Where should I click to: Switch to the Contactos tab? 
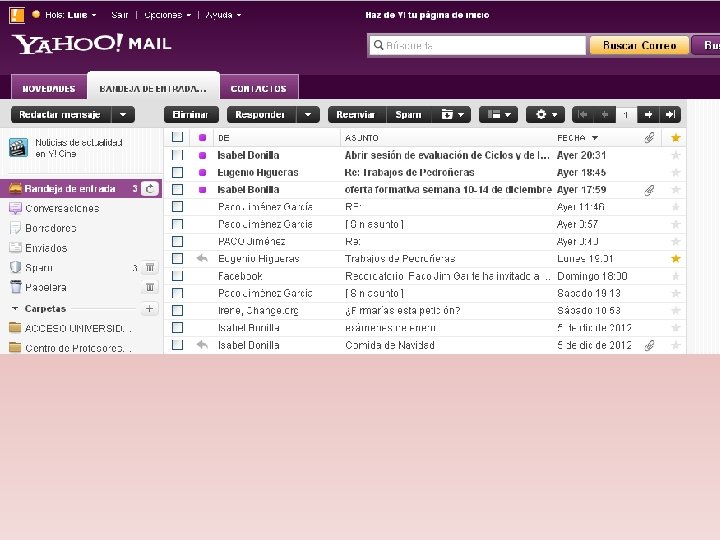[259, 88]
